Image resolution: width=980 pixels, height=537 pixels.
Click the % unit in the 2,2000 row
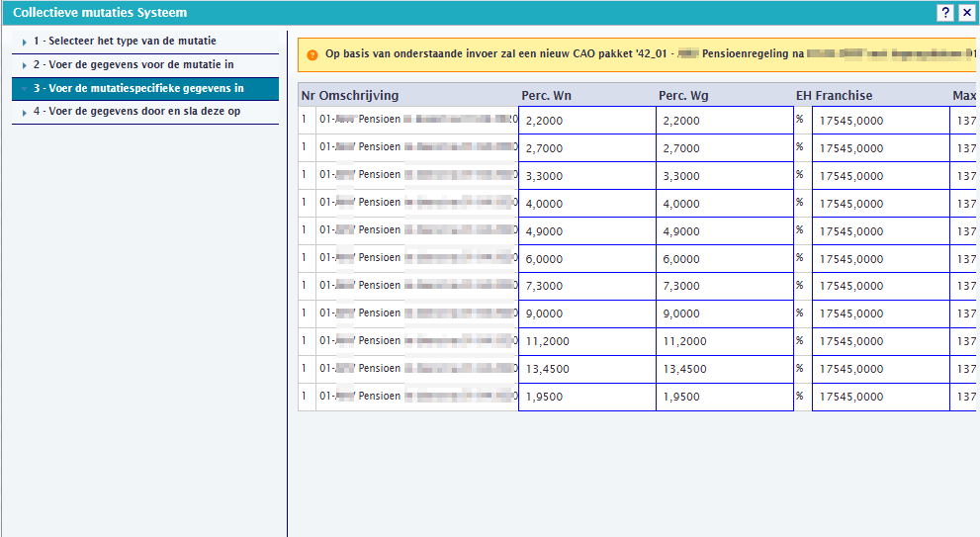(x=799, y=119)
